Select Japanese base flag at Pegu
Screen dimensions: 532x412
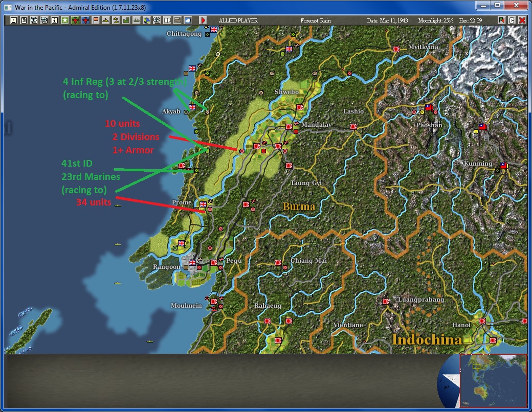(213, 262)
